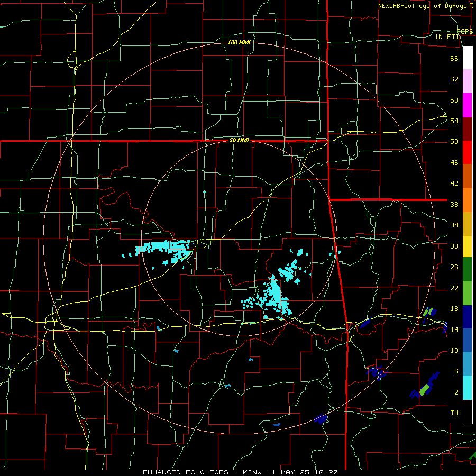Image resolution: width=476 pixels, height=476 pixels.
Task: Click the orange swatch between 42 and 38
Action: point(467,200)
